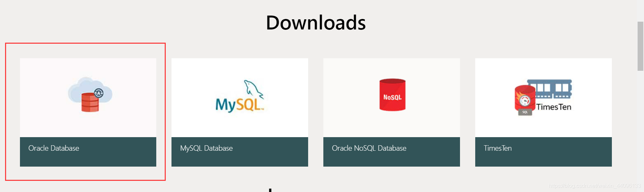Viewport: 644px width, 192px height.
Task: Click the TimesTen logo image
Action: [x=543, y=98]
